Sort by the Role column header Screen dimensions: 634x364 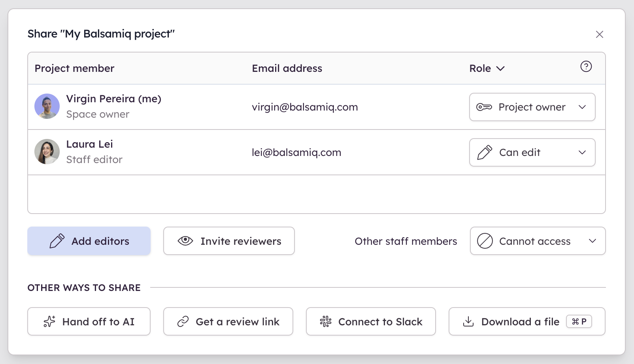coord(487,68)
